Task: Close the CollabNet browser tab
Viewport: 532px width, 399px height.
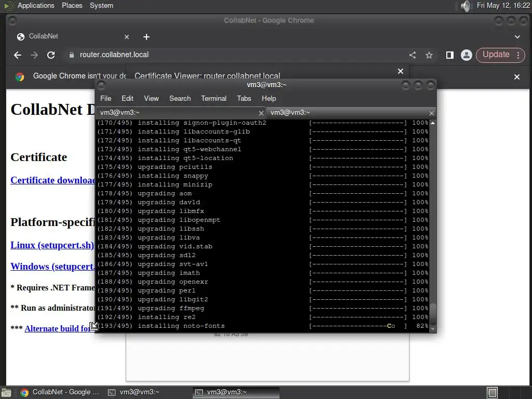Action: (127, 37)
